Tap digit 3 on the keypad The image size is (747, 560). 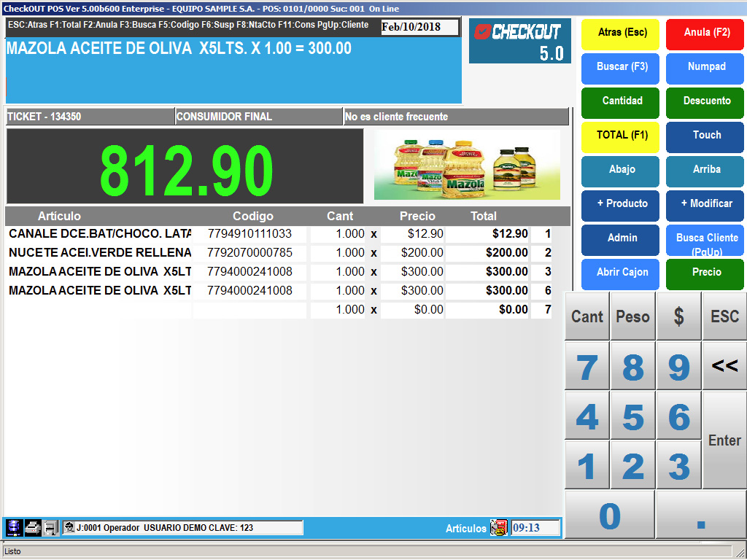coord(678,465)
